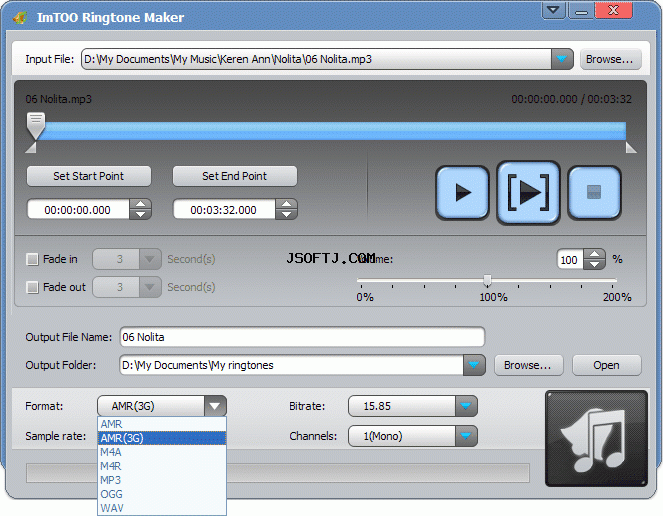Play the selected segment between brackets
The width and height of the screenshot is (663, 516).
528,193
